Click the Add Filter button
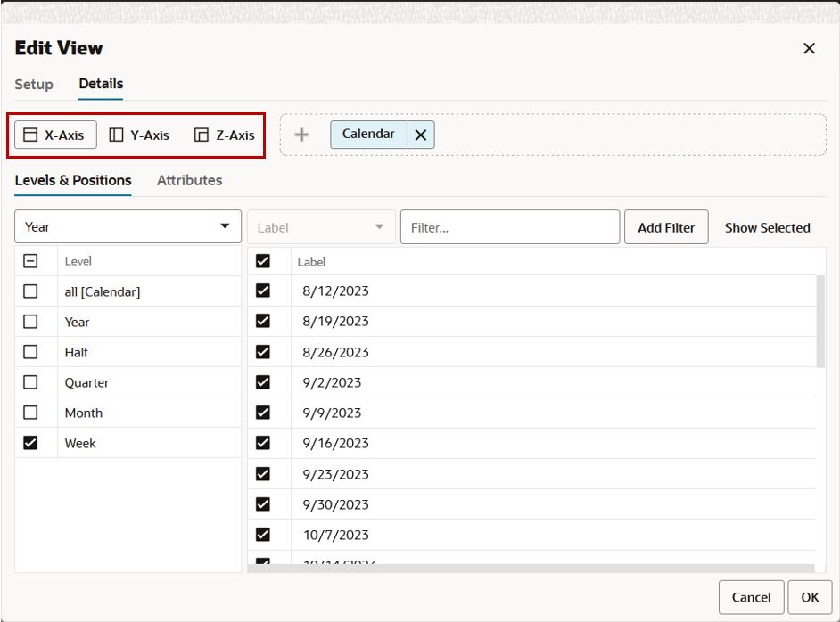 pos(666,226)
